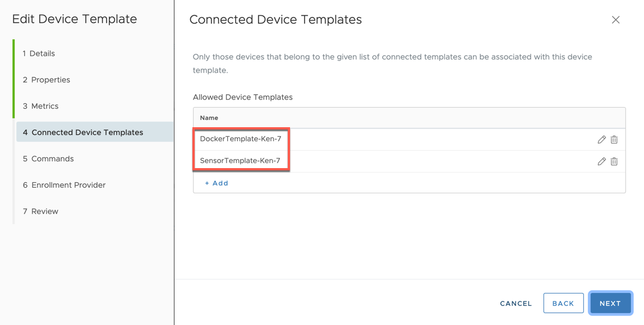Delete the DockerTemplate-Ken-7 template
644x325 pixels.
point(614,140)
